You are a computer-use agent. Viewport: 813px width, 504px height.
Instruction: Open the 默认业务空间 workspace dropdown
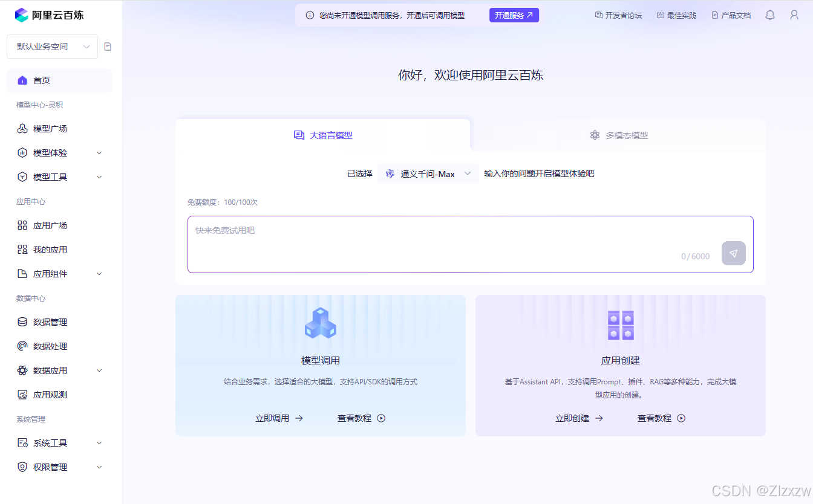[52, 47]
